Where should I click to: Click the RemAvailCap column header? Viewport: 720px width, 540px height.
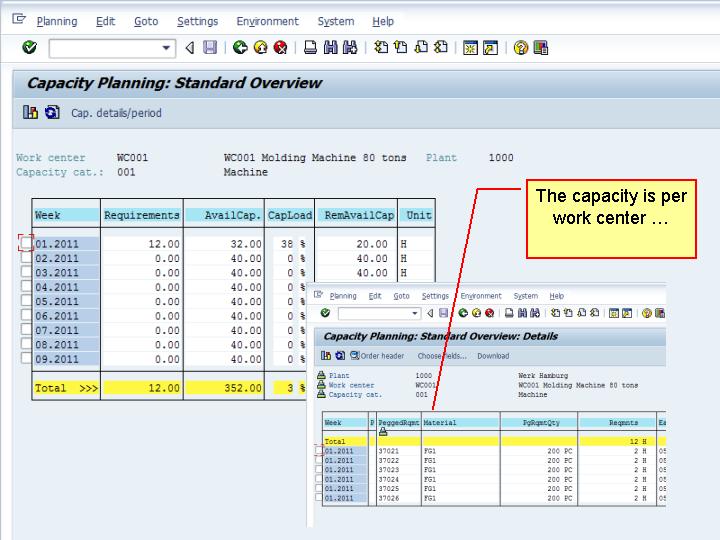pos(356,215)
